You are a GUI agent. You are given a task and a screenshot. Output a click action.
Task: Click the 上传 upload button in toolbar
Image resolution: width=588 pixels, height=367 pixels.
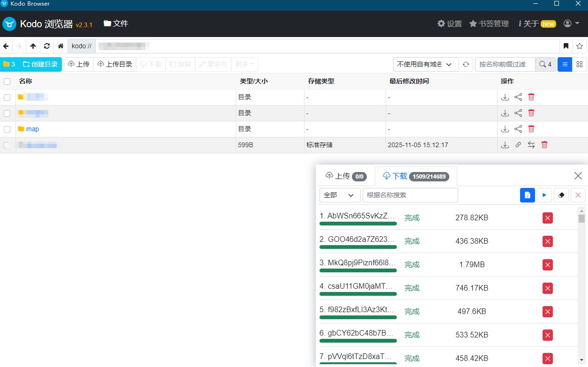pyautogui.click(x=79, y=64)
